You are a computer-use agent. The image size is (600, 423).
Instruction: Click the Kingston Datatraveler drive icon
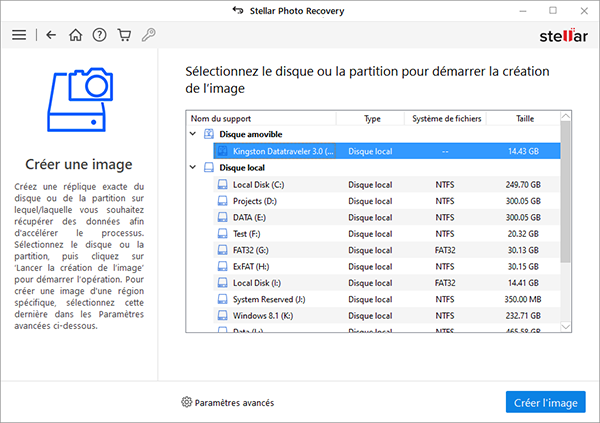tap(223, 151)
